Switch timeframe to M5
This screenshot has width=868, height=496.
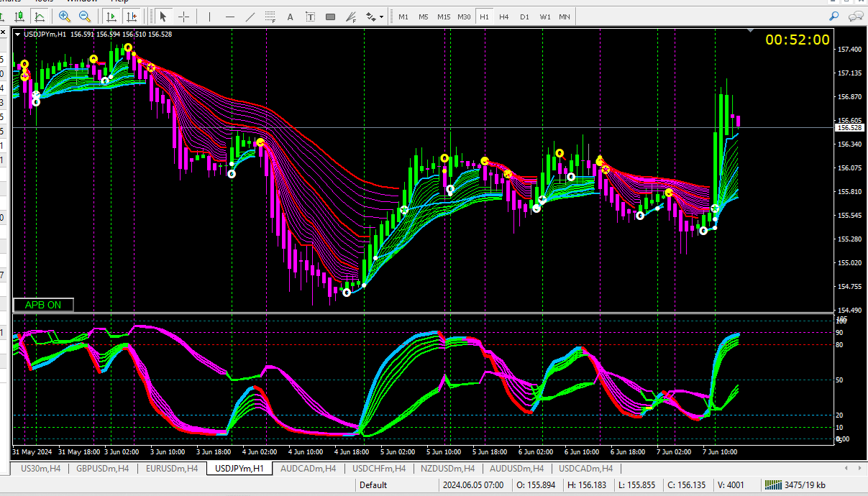[x=424, y=17]
